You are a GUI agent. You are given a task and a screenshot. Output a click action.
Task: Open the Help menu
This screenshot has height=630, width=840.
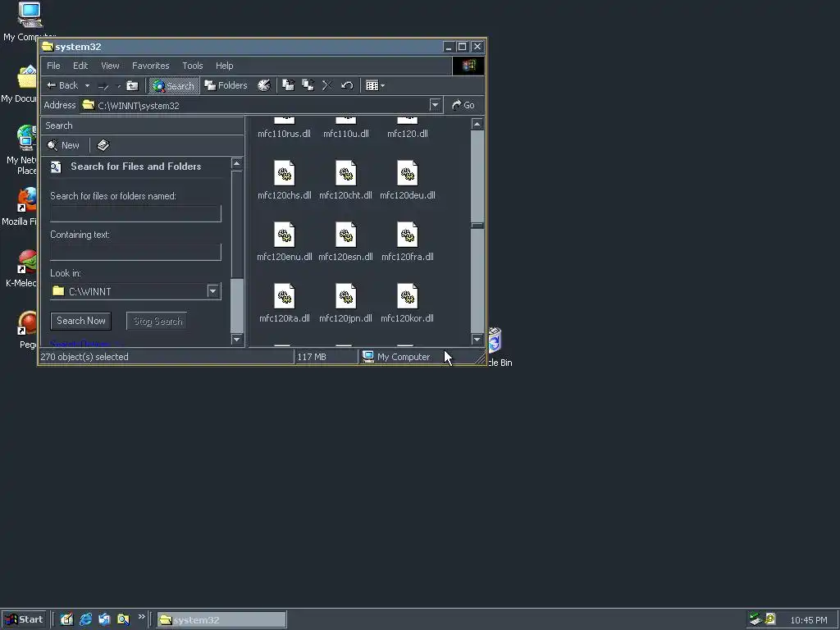224,66
